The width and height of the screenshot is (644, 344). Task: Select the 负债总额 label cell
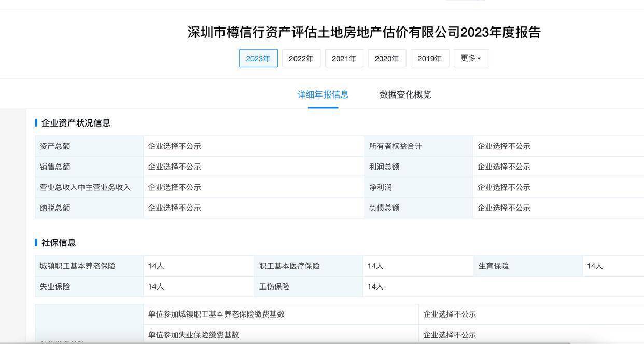[x=384, y=208]
